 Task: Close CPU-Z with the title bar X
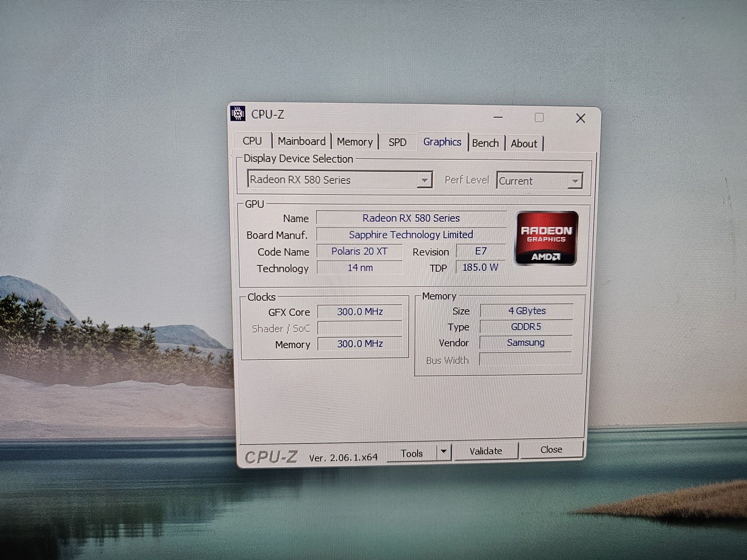pyautogui.click(x=580, y=119)
